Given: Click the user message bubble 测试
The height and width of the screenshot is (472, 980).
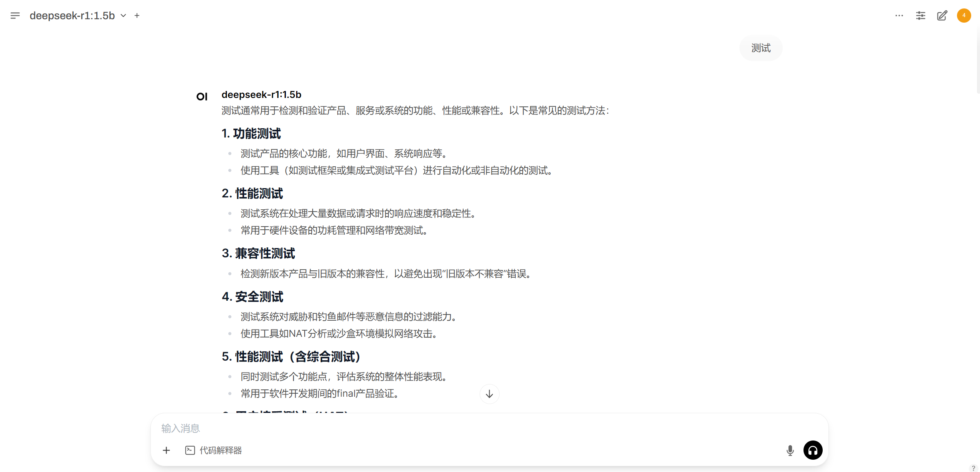Looking at the screenshot, I should tap(761, 48).
